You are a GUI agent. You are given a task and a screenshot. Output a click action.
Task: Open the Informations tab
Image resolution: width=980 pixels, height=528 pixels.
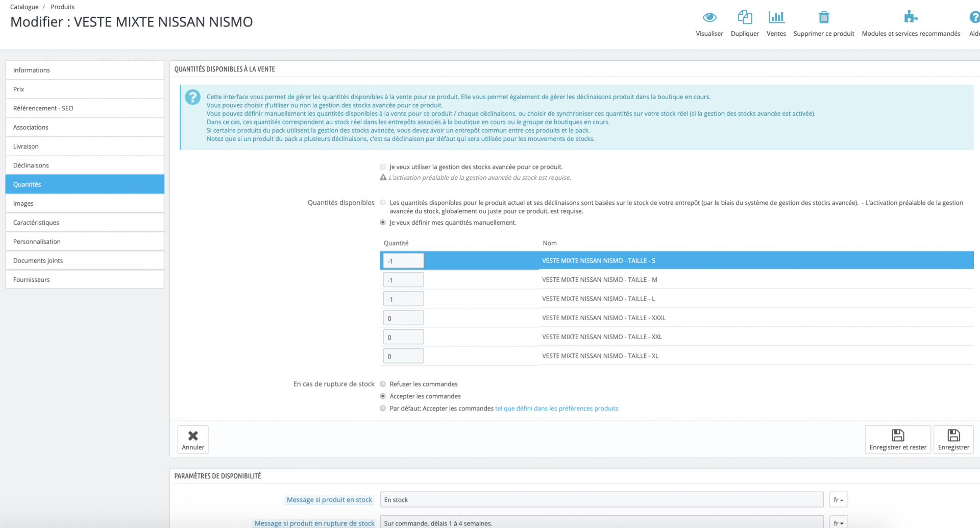click(x=85, y=70)
